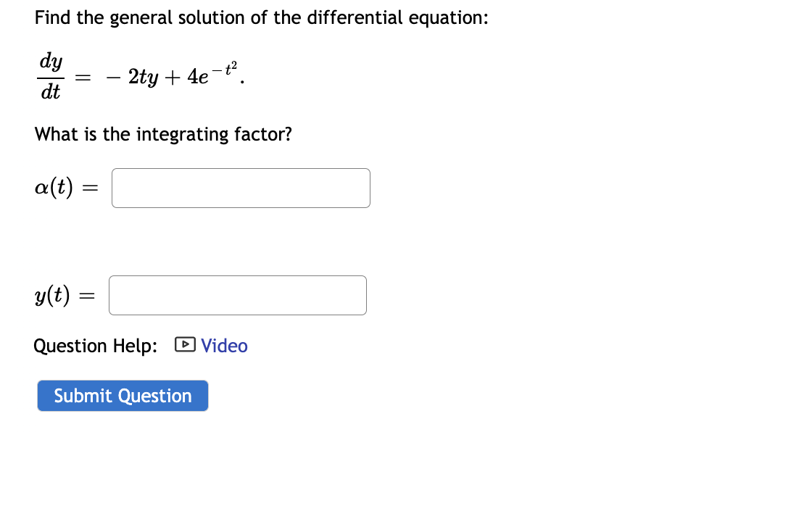Viewport: 812px width, 532px height.
Task: Click the video play icon beside Question Help
Action: pyautogui.click(x=185, y=345)
